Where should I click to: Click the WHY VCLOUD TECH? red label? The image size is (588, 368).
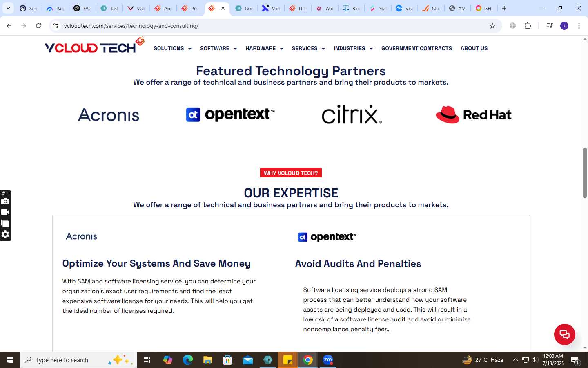tap(291, 173)
